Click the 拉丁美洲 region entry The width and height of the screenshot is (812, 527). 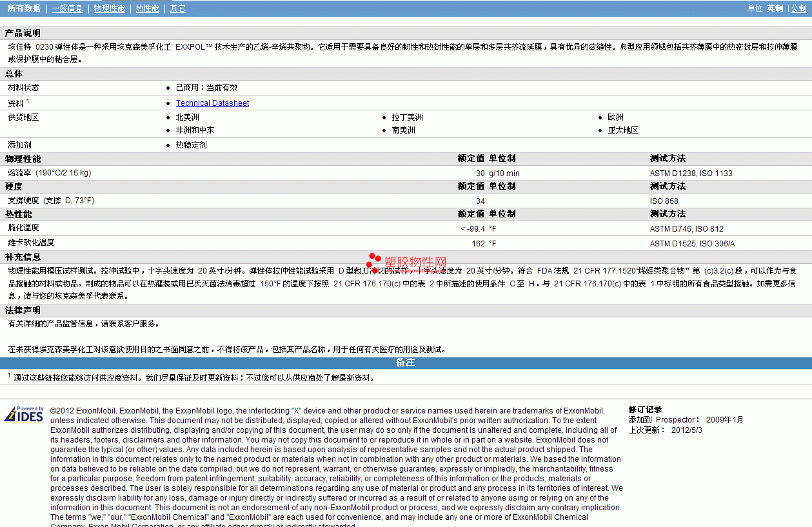(408, 117)
